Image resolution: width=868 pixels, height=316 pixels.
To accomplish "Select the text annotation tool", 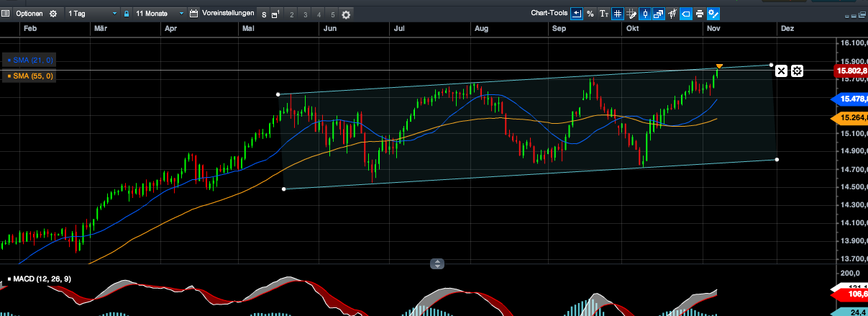I will click(604, 13).
